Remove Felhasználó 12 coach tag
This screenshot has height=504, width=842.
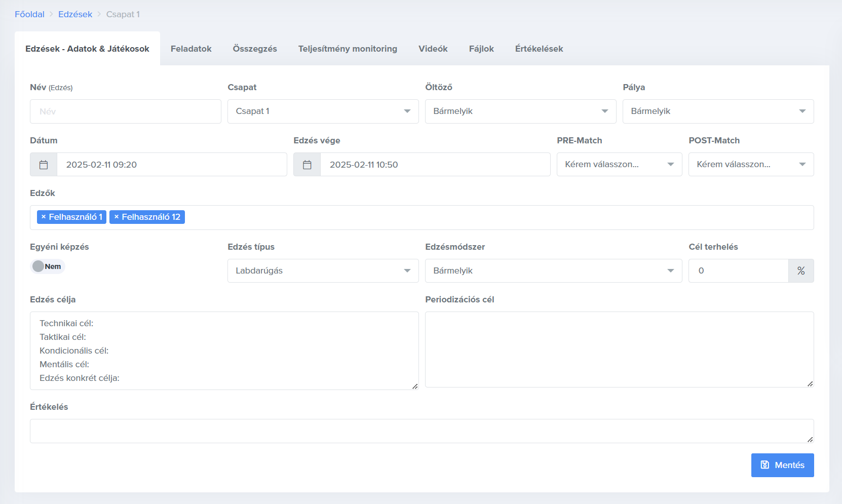pos(117,217)
